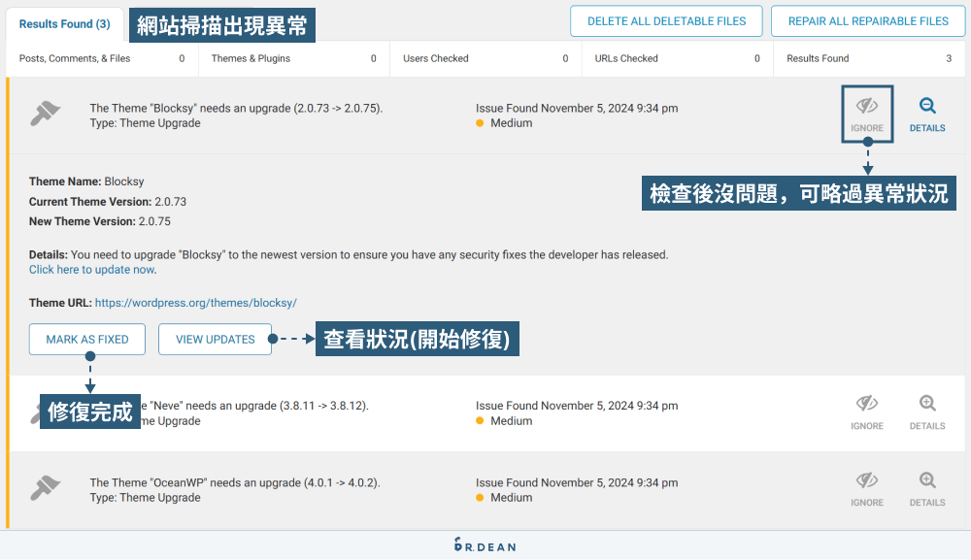Click the wrench icon beside the Blocksy issue
This screenshot has height=560, width=971.
click(45, 114)
